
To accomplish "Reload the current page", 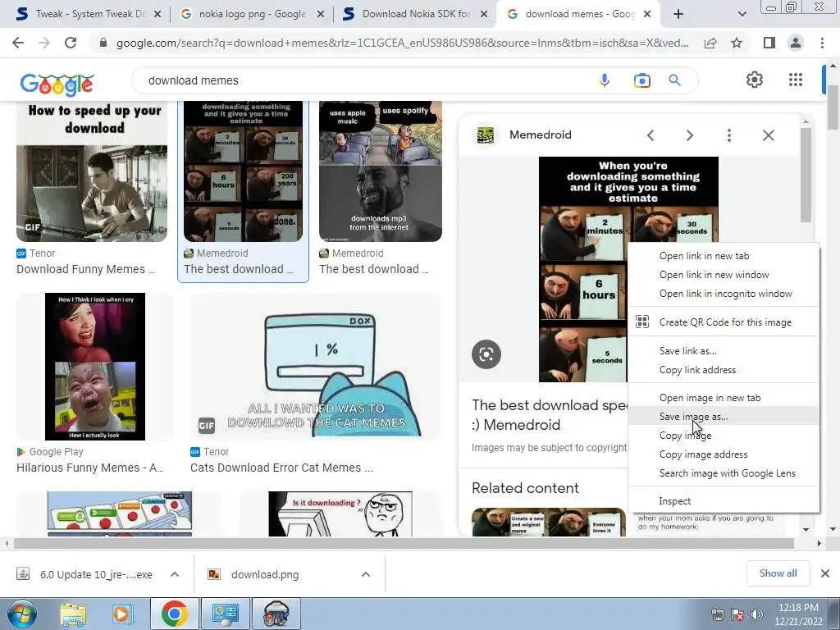I will point(71,43).
